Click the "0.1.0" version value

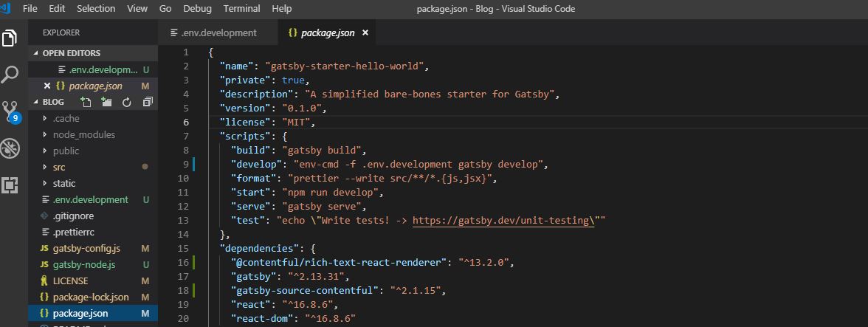point(304,109)
